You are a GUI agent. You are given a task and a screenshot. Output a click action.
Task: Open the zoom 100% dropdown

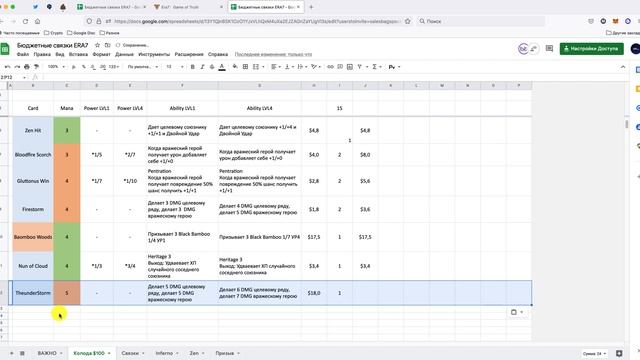[56, 67]
